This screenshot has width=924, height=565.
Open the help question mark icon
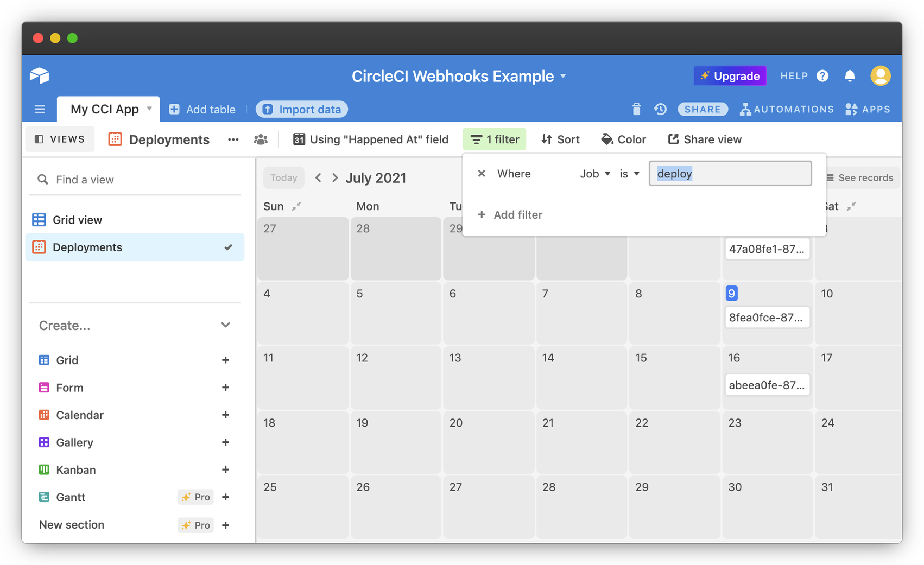[822, 76]
